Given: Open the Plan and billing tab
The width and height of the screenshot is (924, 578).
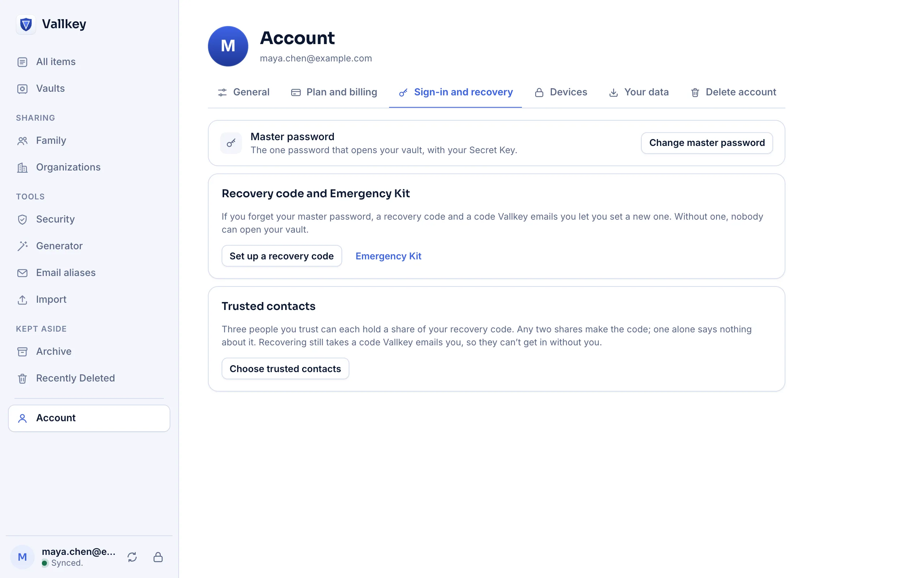Looking at the screenshot, I should [334, 92].
